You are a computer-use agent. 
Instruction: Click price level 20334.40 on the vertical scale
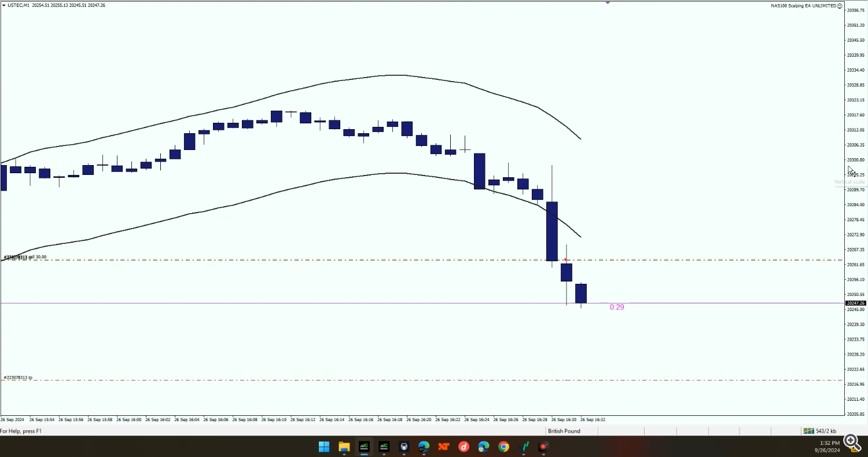[855, 70]
